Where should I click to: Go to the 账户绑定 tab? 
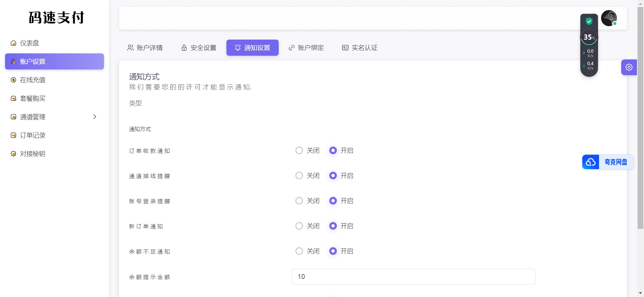[306, 48]
